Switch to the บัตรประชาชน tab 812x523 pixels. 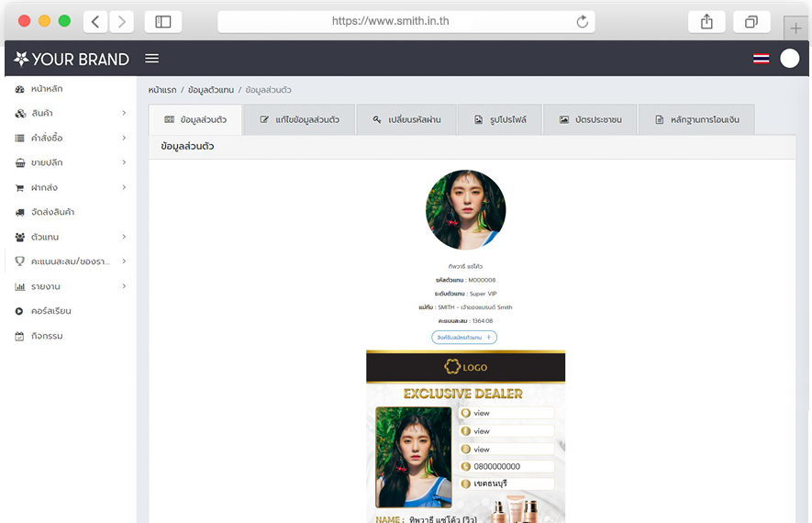pyautogui.click(x=590, y=119)
